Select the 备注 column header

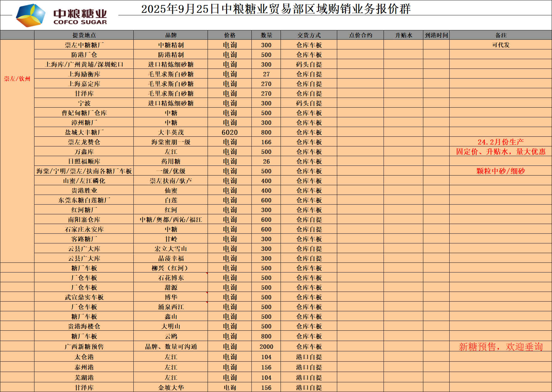pyautogui.click(x=501, y=35)
